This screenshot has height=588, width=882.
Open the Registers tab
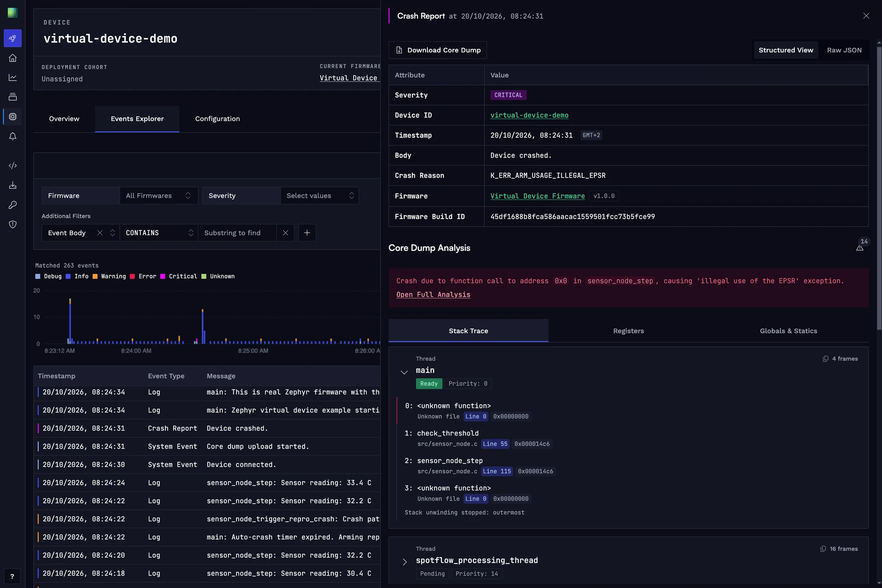click(628, 331)
